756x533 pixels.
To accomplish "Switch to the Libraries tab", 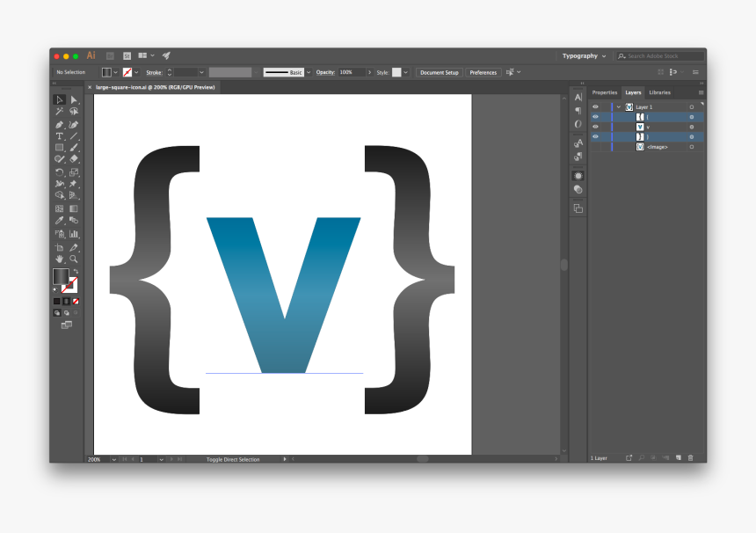I will (659, 92).
